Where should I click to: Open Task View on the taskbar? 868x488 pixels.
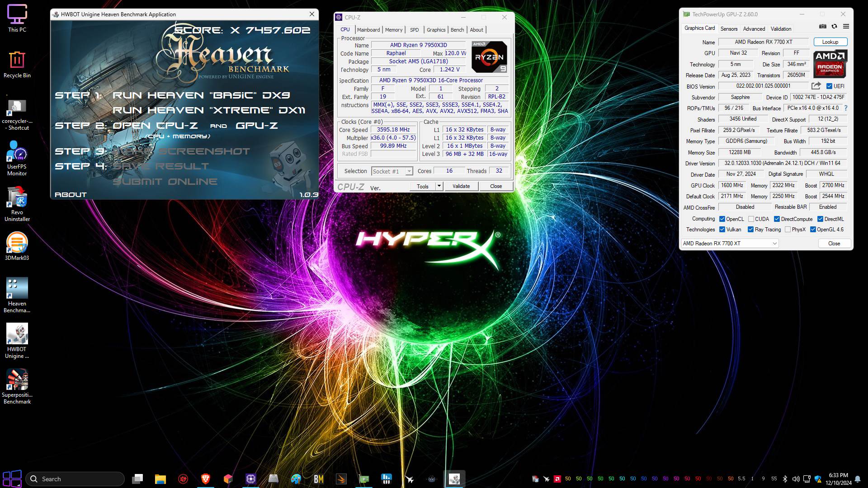tap(137, 479)
